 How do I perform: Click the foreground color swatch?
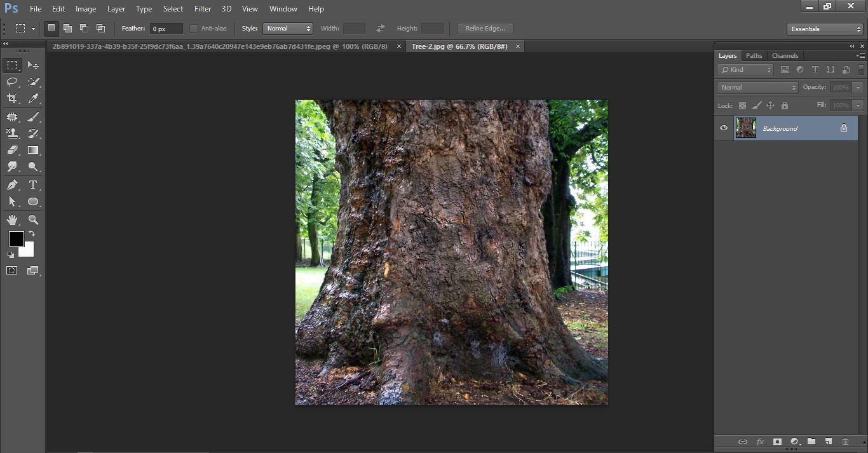coord(16,240)
